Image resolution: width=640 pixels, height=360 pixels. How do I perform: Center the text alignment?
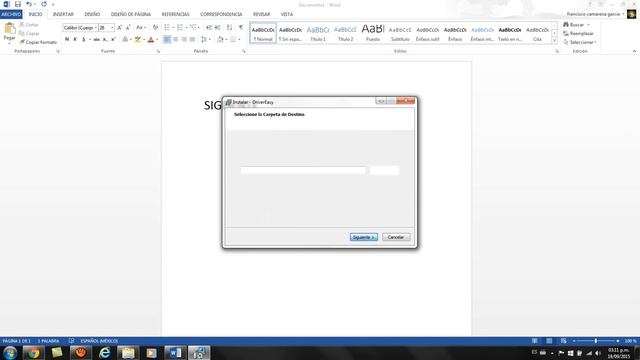coord(176,40)
